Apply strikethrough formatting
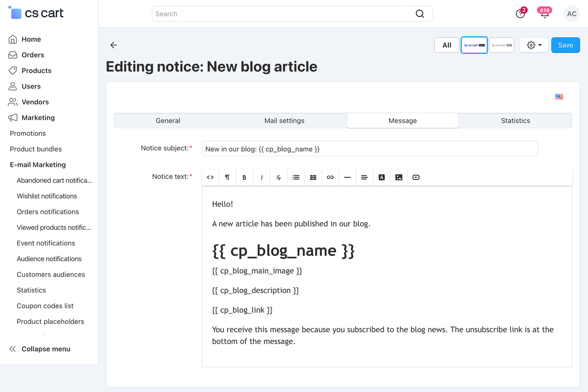Screen dimensions: 588x392 tap(279, 177)
